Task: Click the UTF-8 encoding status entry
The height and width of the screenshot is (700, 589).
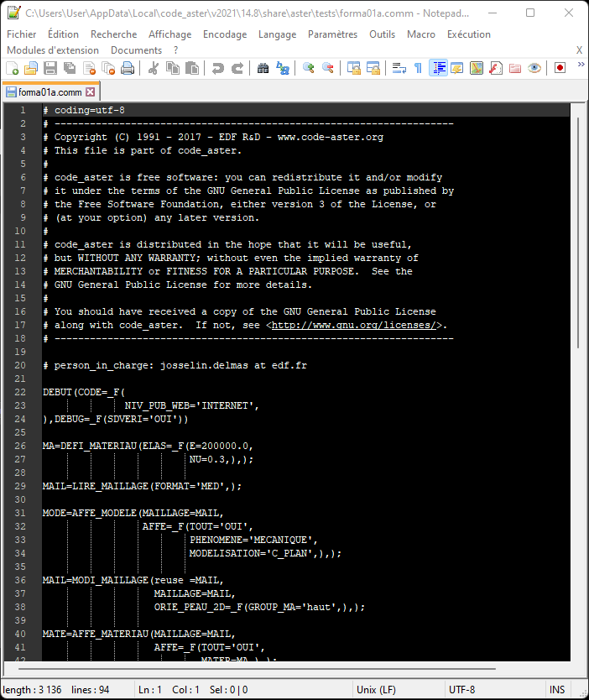Action: click(461, 690)
